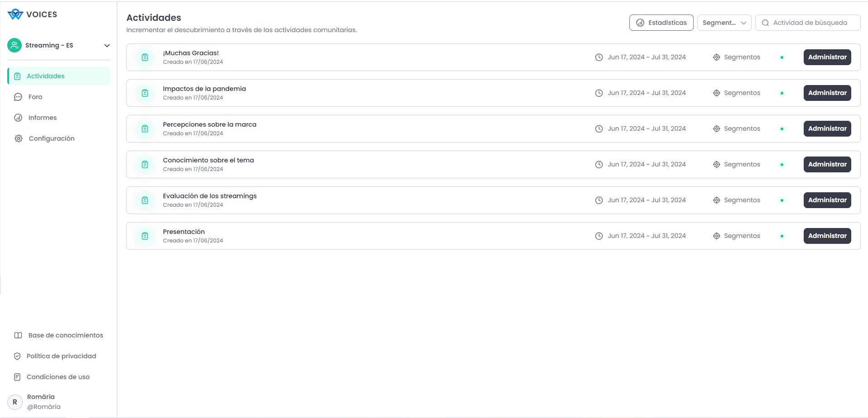This screenshot has height=418, width=868.
Task: Click the Condiciones de uso document icon
Action: point(17,377)
